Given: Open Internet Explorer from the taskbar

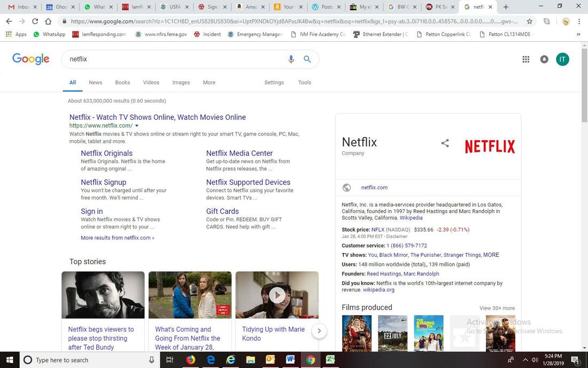Looking at the screenshot, I should (230, 360).
